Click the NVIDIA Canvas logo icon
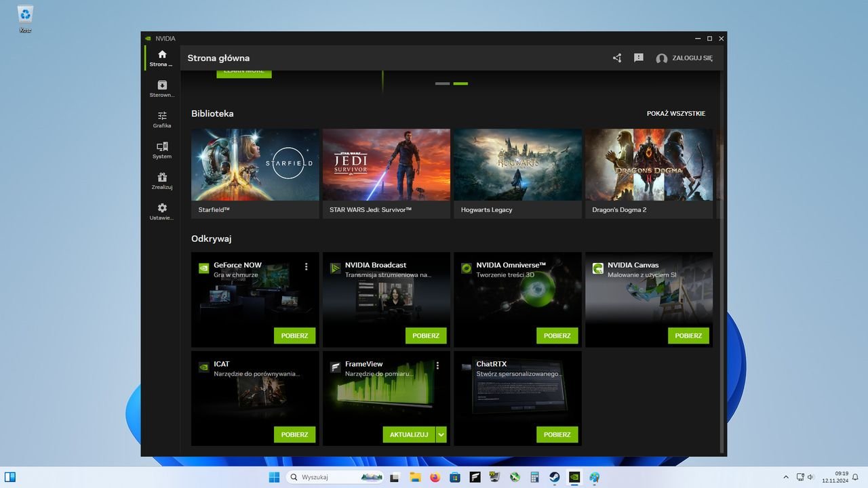 pyautogui.click(x=598, y=268)
